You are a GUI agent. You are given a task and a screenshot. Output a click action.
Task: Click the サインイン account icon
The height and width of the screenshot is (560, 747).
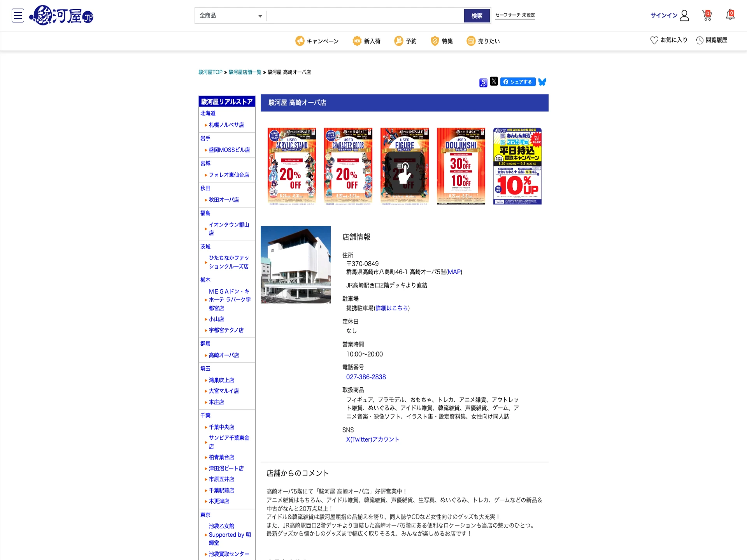(670, 15)
